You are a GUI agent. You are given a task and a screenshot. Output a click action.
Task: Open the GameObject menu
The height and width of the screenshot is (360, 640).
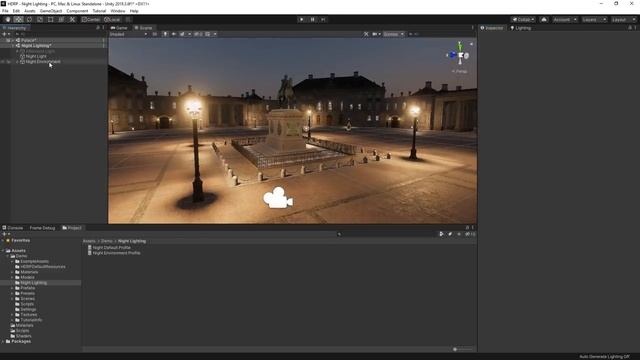click(51, 11)
